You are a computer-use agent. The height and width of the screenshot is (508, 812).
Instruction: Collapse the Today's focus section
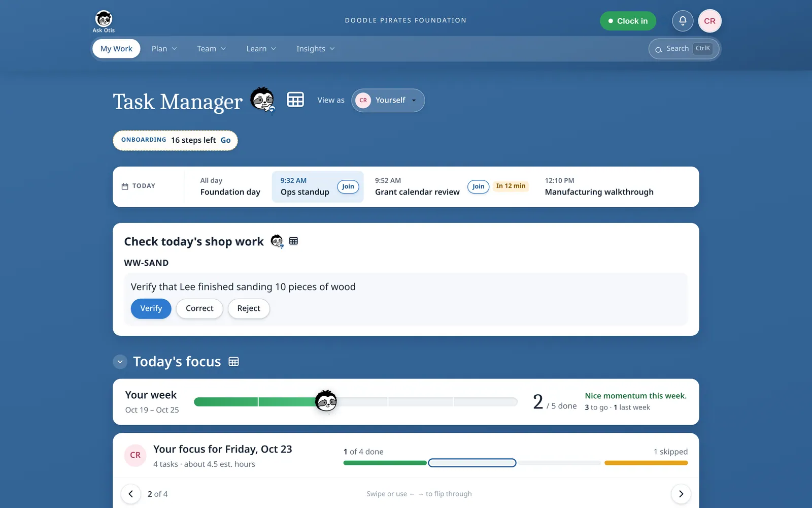coord(120,362)
